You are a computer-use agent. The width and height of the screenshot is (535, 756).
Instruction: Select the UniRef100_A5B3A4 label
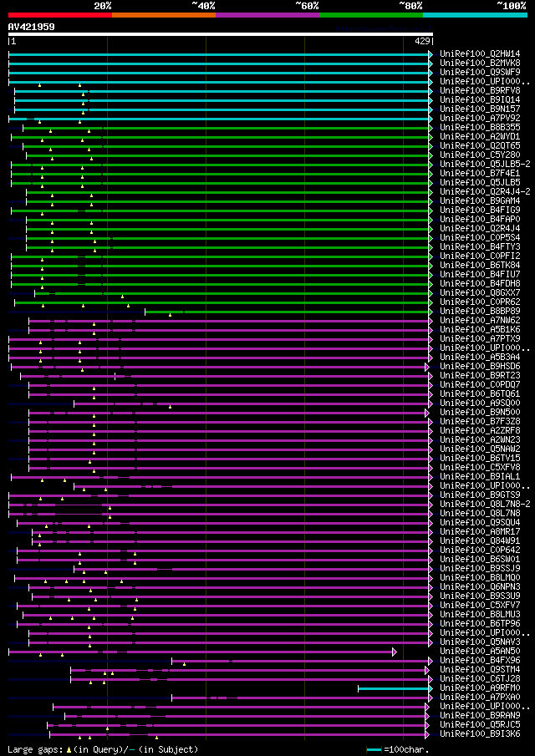(x=480, y=357)
